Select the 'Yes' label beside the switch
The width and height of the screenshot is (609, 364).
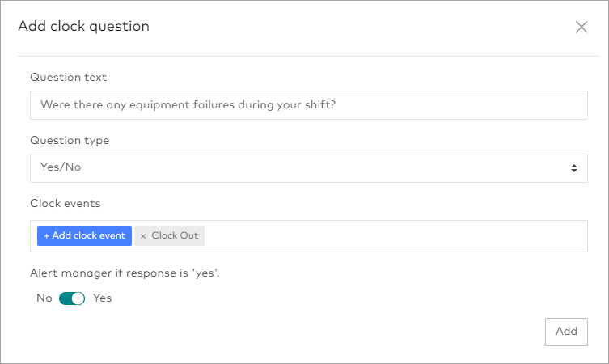(x=103, y=298)
